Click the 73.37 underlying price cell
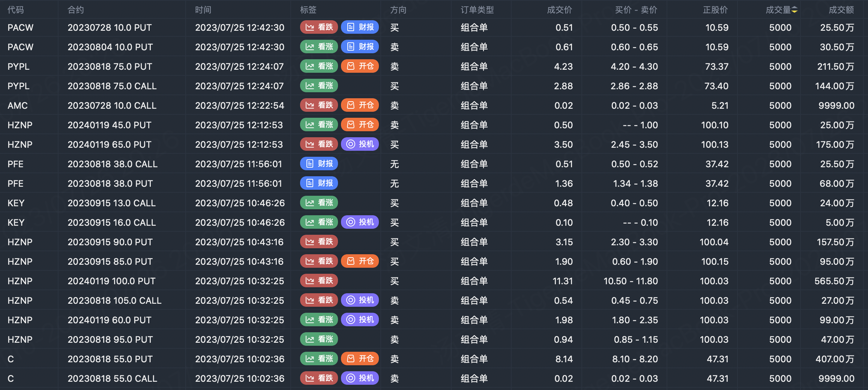This screenshot has height=390, width=868. (x=717, y=66)
